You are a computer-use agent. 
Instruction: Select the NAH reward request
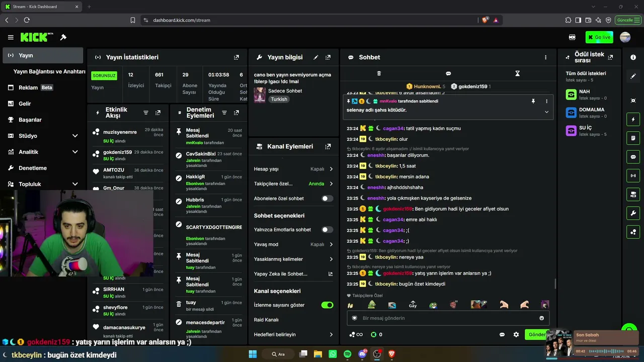(x=590, y=95)
